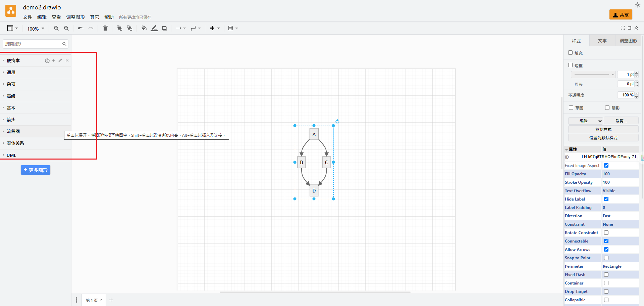Viewport: 644px width, 306px height.
Task: Open the 编辑 dropdown in style panel
Action: click(586, 121)
